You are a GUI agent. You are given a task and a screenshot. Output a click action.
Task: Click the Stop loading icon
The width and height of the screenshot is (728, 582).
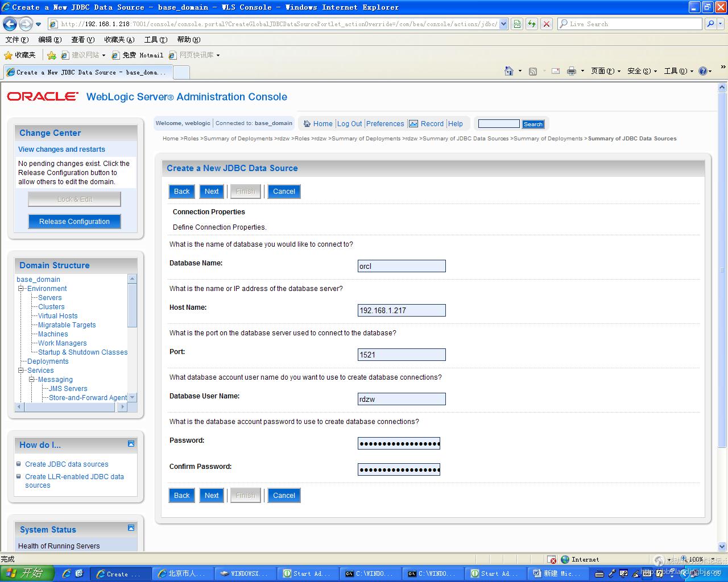pos(546,24)
